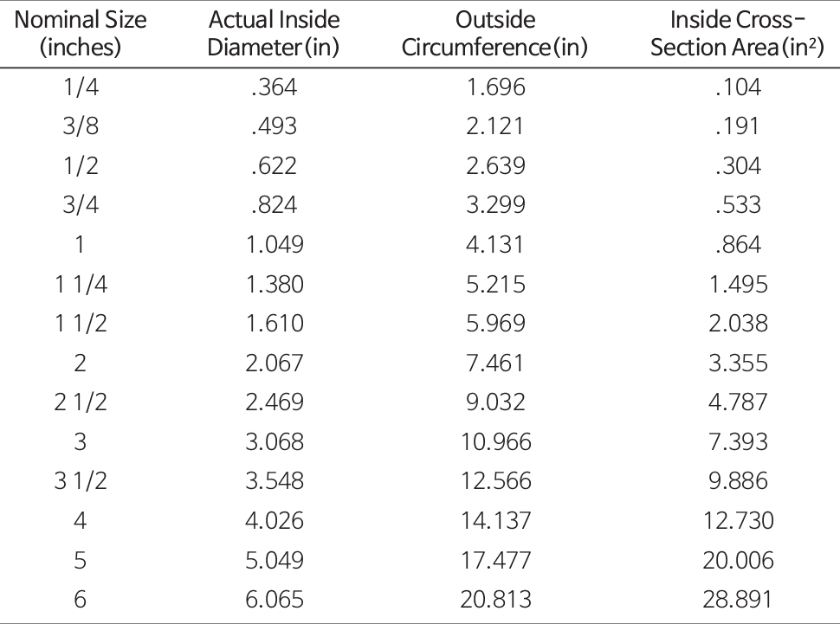Click the 5.969 outside circumference value
The image size is (840, 624).
click(494, 323)
